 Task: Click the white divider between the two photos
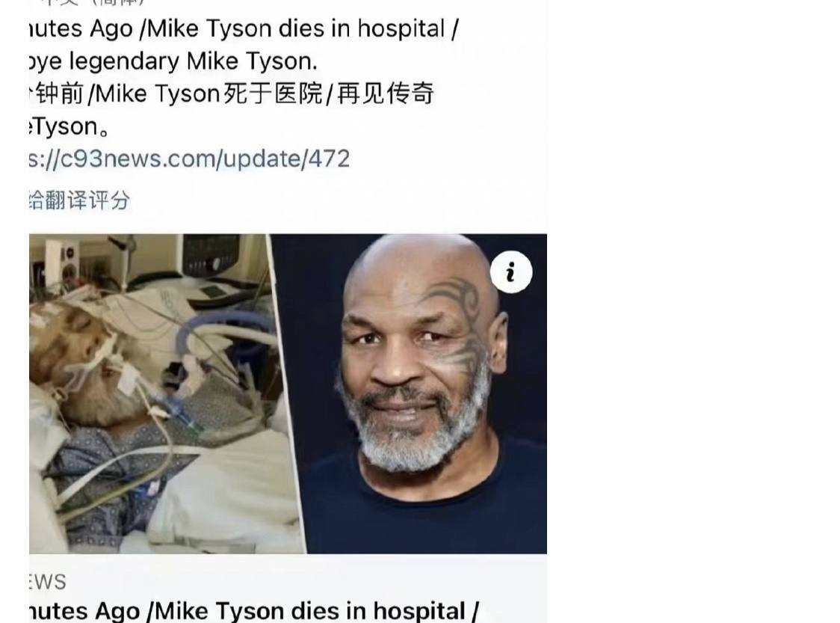click(x=287, y=393)
